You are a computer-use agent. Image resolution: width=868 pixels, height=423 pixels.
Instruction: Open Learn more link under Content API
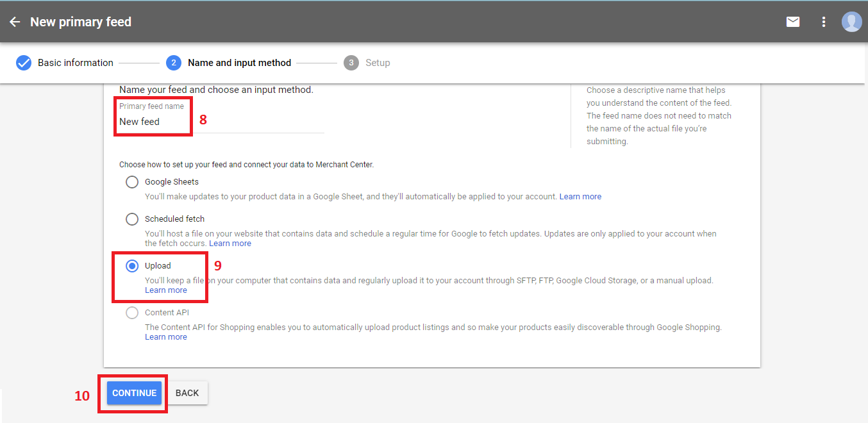(x=166, y=337)
